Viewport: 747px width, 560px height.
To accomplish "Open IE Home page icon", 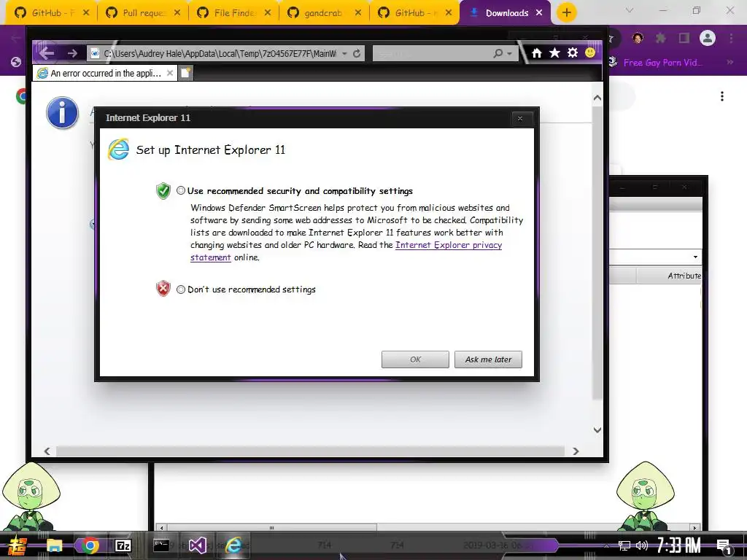I will [537, 52].
